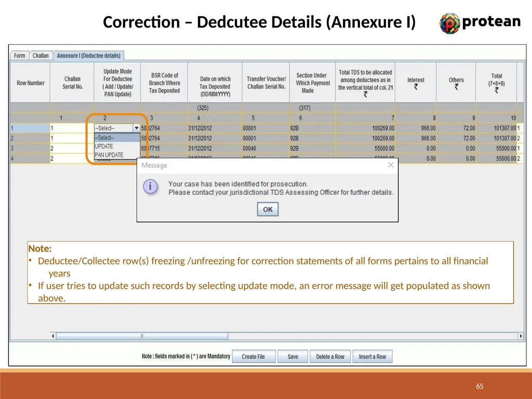Screen dimensions: 532x399
Task: Click the Date on which Tax Deposited header
Action: [215, 83]
